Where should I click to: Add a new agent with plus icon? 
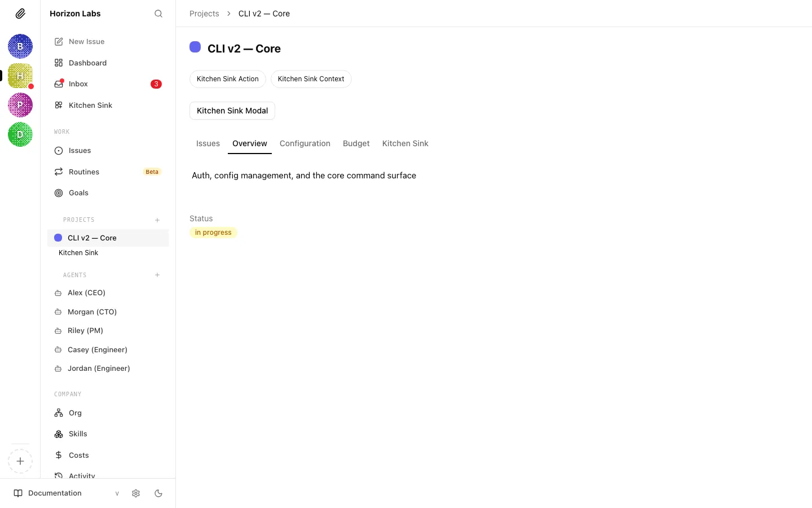(157, 275)
